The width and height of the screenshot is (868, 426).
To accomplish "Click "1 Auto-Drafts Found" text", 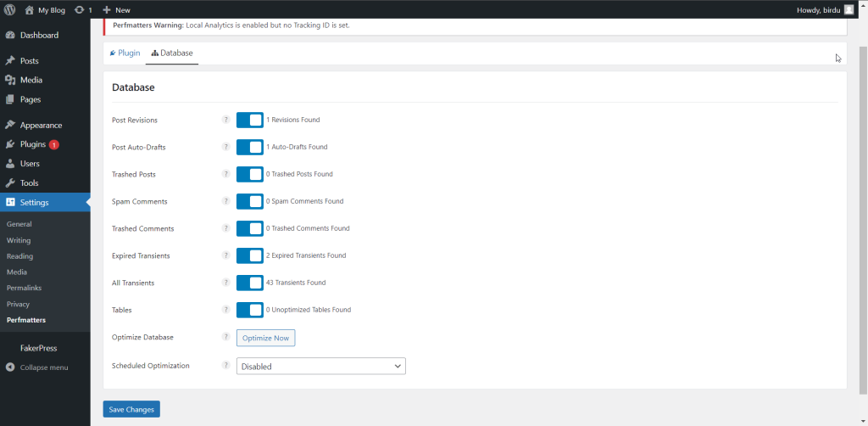I will pos(297,147).
